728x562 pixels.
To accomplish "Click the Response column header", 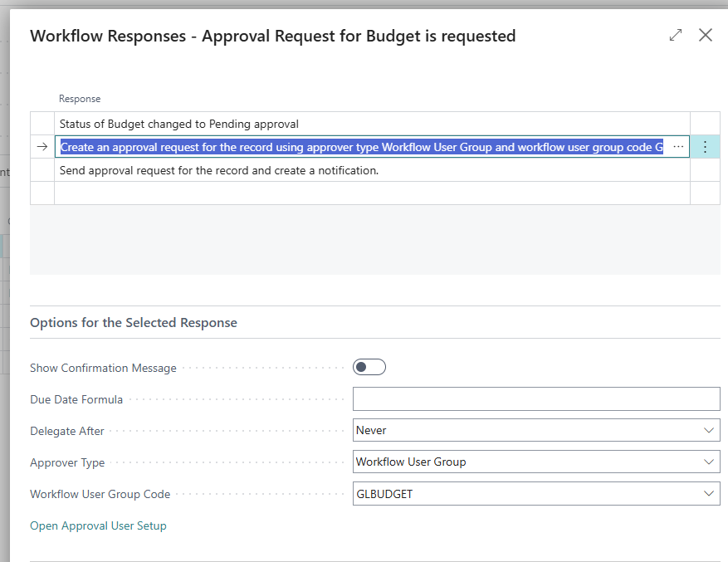I will [80, 99].
